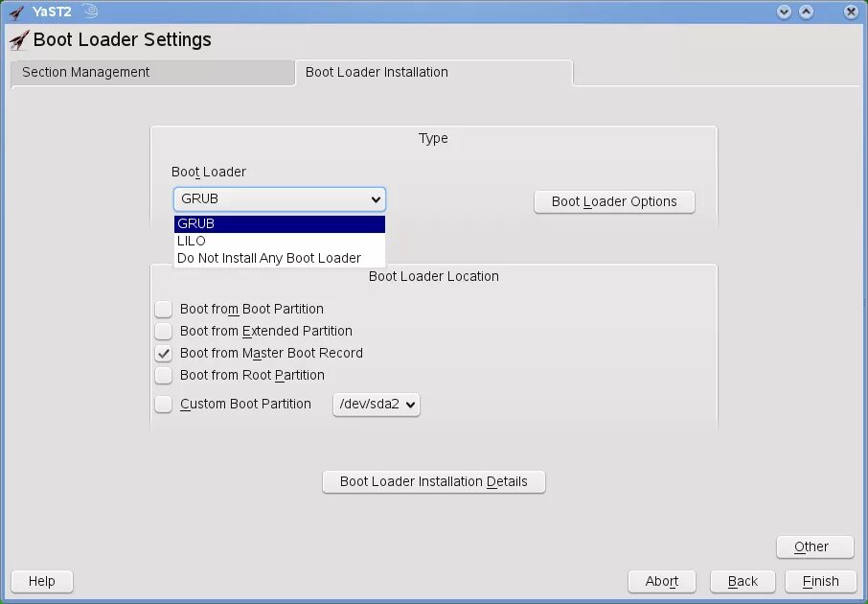The width and height of the screenshot is (868, 604).
Task: Enable Boot from Root Partition
Action: tap(163, 376)
